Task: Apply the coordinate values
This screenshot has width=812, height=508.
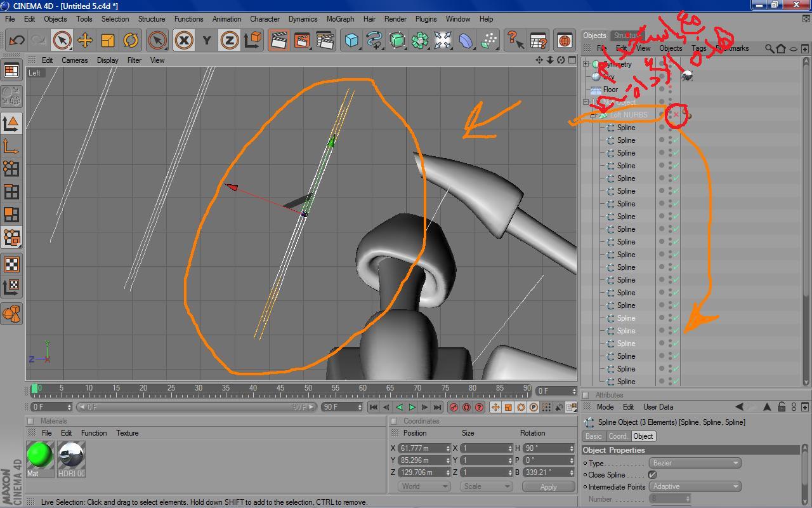Action: [548, 486]
